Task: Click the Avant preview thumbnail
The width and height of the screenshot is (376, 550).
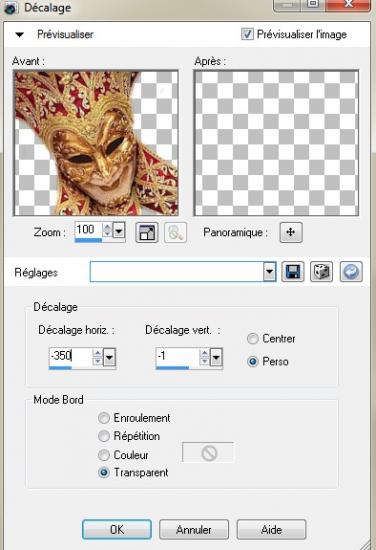Action: point(96,143)
